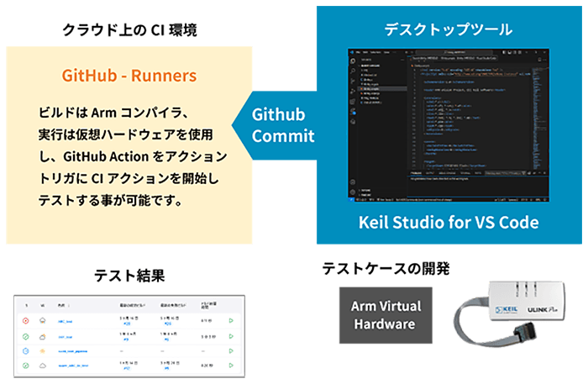
Task: Open the Accounts icon in VS Code
Action: point(353,181)
